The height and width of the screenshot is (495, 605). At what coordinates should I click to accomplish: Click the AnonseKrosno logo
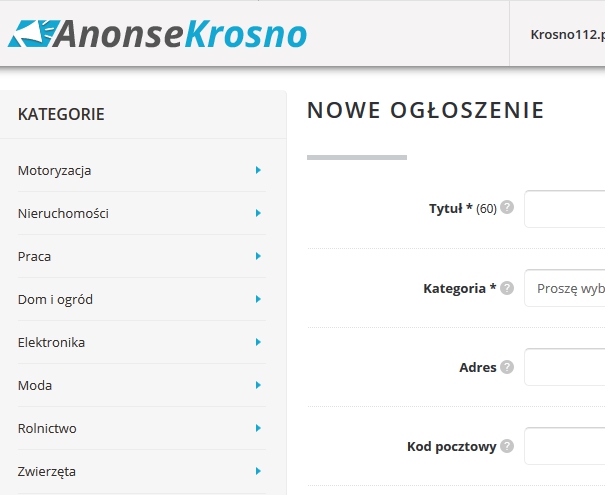(x=157, y=34)
